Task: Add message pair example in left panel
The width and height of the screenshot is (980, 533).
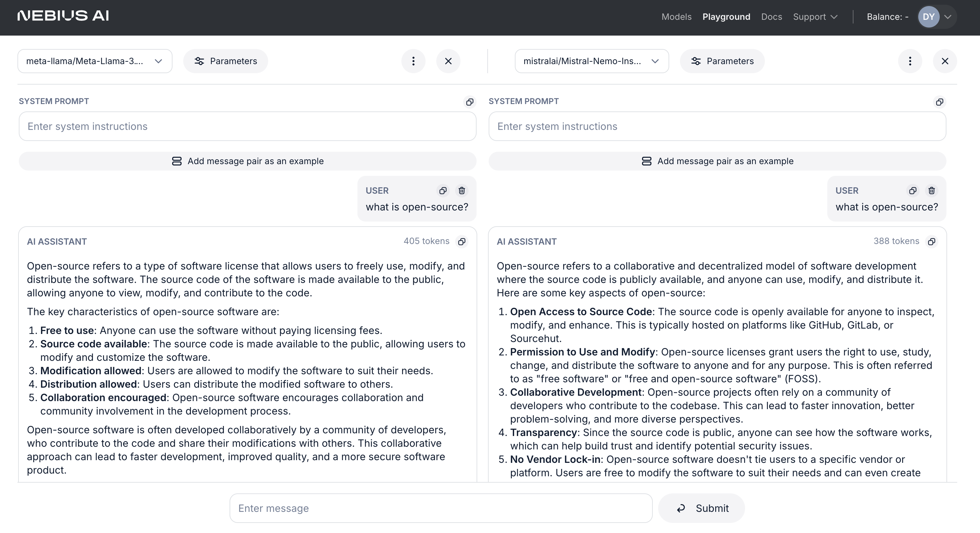Action: (x=248, y=161)
